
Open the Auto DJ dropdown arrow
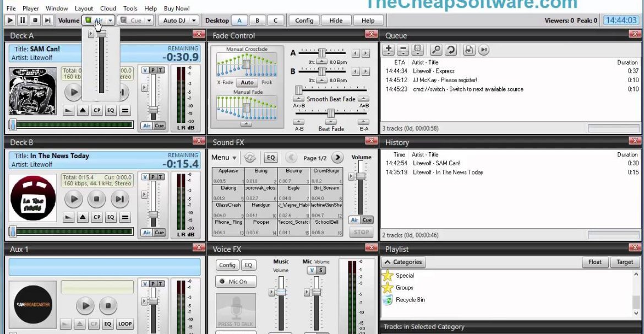(x=194, y=20)
